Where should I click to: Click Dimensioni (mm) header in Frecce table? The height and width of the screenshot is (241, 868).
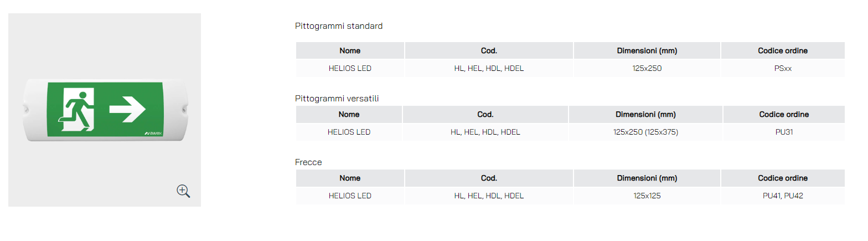[647, 178]
